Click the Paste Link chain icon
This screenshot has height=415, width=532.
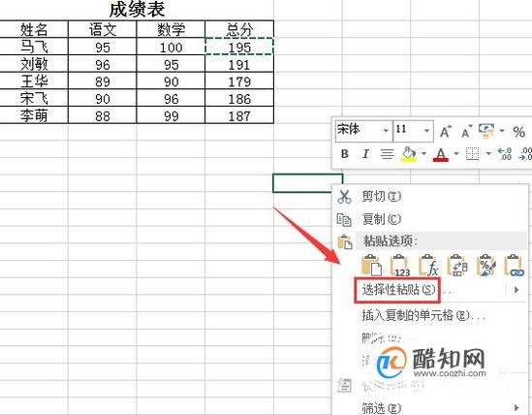pos(515,266)
